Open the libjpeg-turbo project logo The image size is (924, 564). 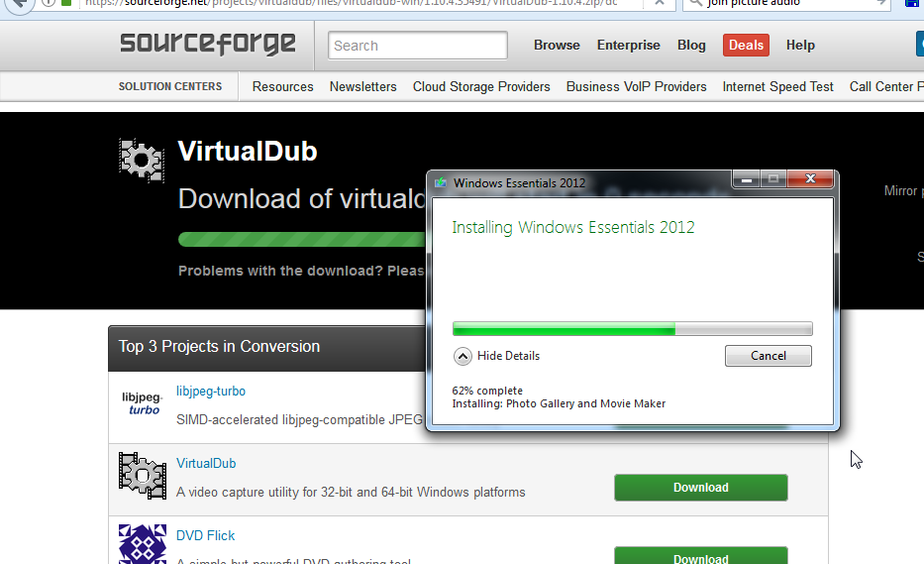point(142,403)
